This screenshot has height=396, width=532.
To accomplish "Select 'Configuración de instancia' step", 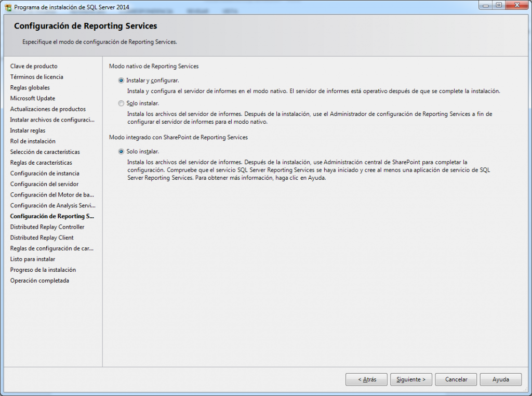I will [45, 173].
